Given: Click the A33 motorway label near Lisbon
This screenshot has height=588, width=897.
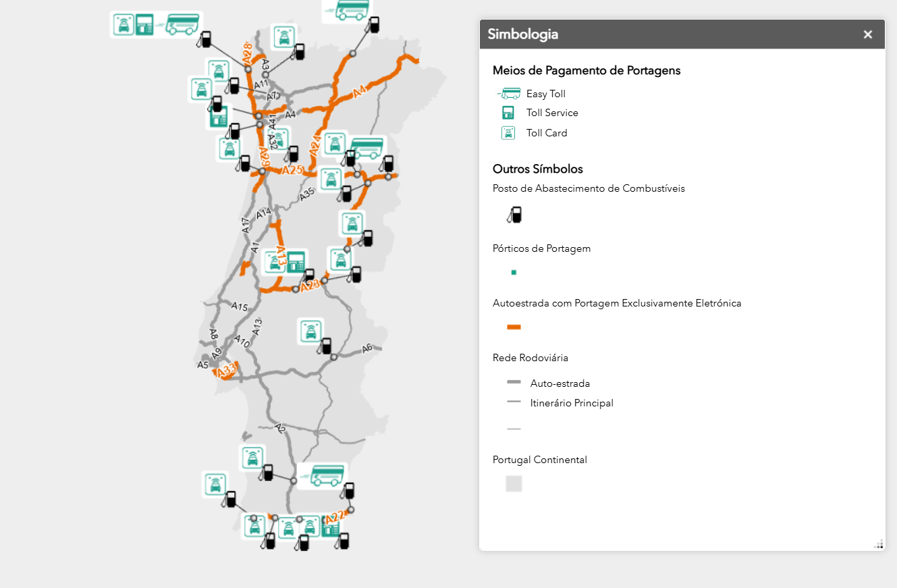Looking at the screenshot, I should [226, 370].
